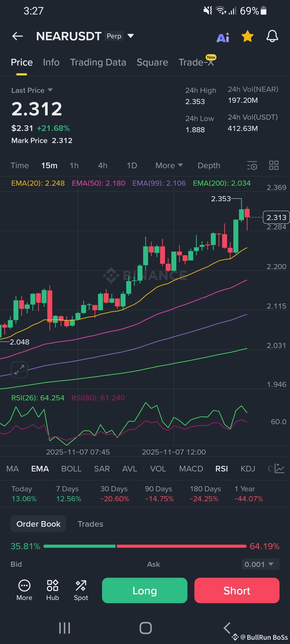Tap the EMA(200) legend label

coord(222,183)
